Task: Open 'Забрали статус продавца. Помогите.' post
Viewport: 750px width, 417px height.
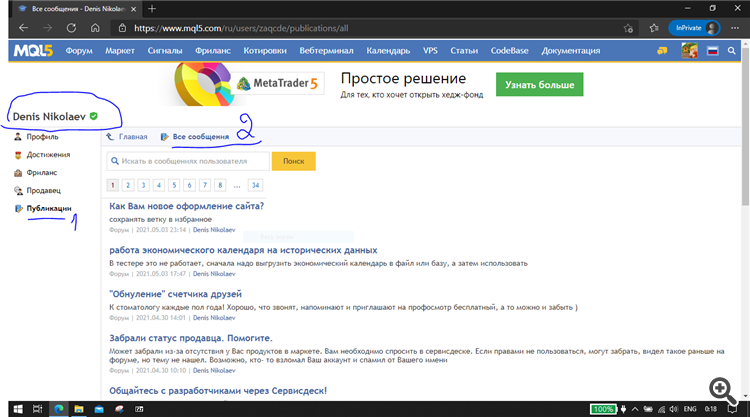Action: click(191, 338)
